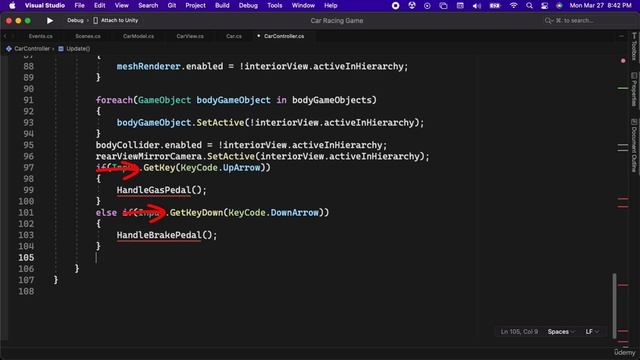This screenshot has width=640, height=360.
Task: Select the CarController.cs tab
Action: (284, 36)
